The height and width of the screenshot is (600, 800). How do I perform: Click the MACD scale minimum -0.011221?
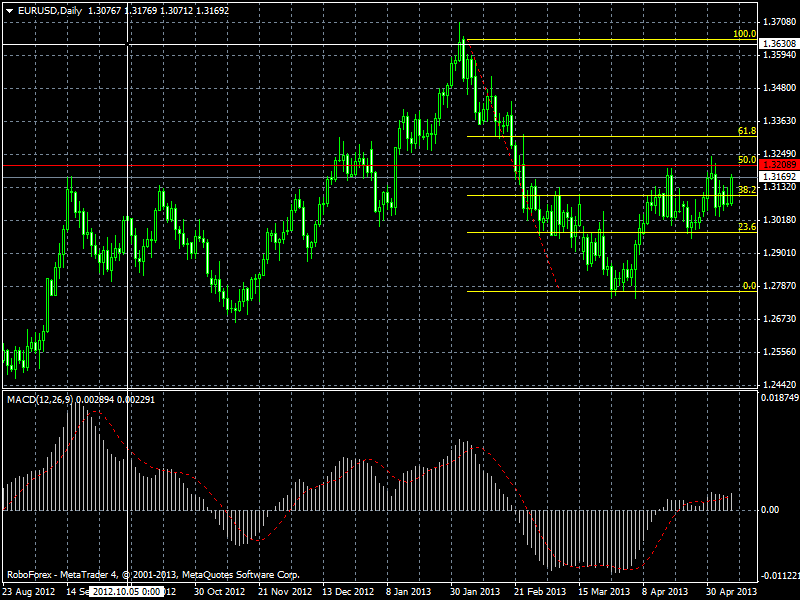pos(779,576)
